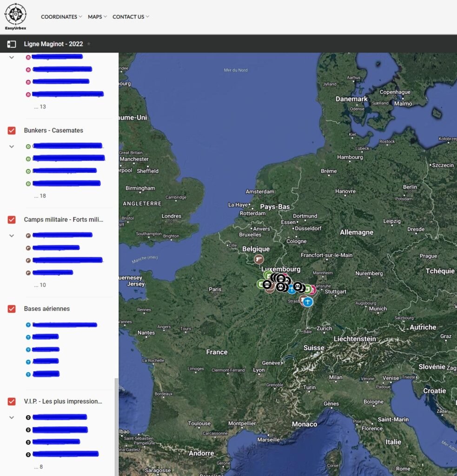The height and width of the screenshot is (476, 457).
Task: Collapse the Bunkers - Casemates list
Action: click(11, 146)
